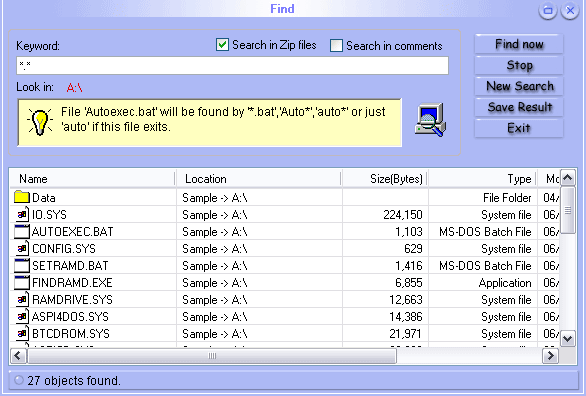Click the Find now button

[x=519, y=44]
